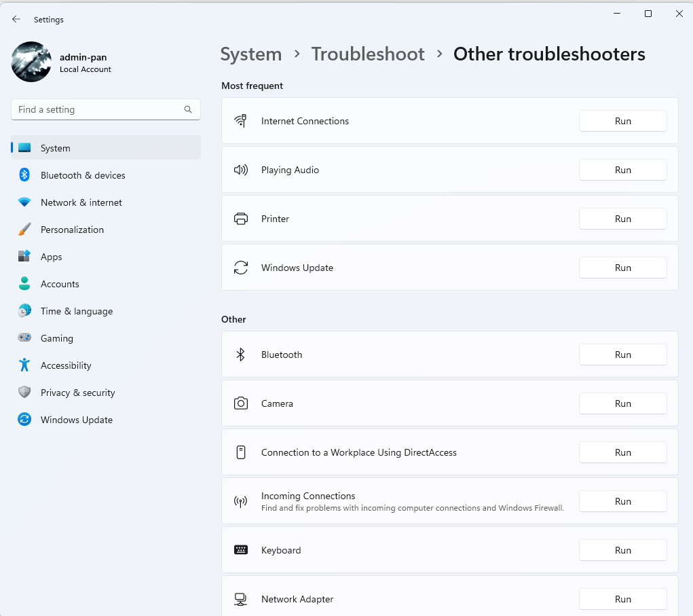The width and height of the screenshot is (693, 616).
Task: Run the Windows Update troubleshooter
Action: tap(622, 268)
